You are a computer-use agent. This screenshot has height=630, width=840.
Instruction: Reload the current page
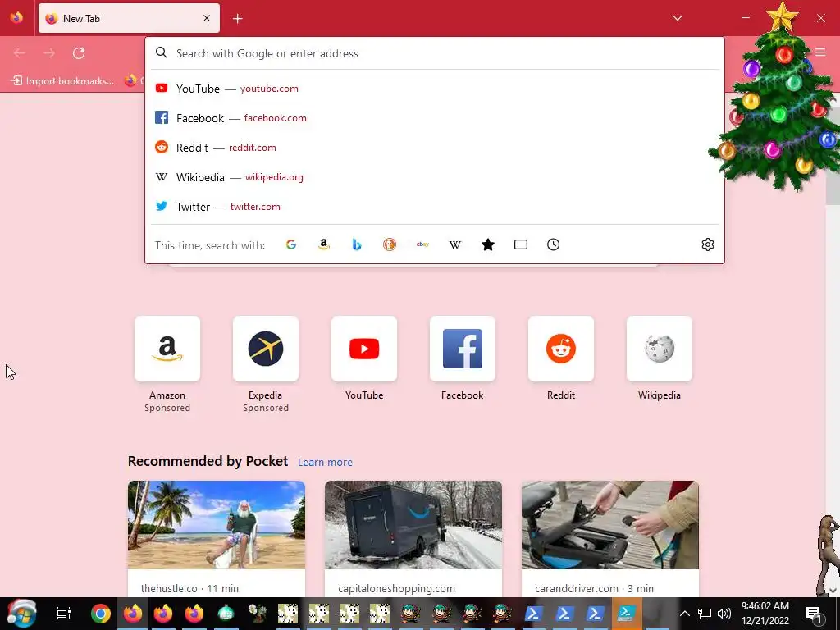click(x=79, y=53)
